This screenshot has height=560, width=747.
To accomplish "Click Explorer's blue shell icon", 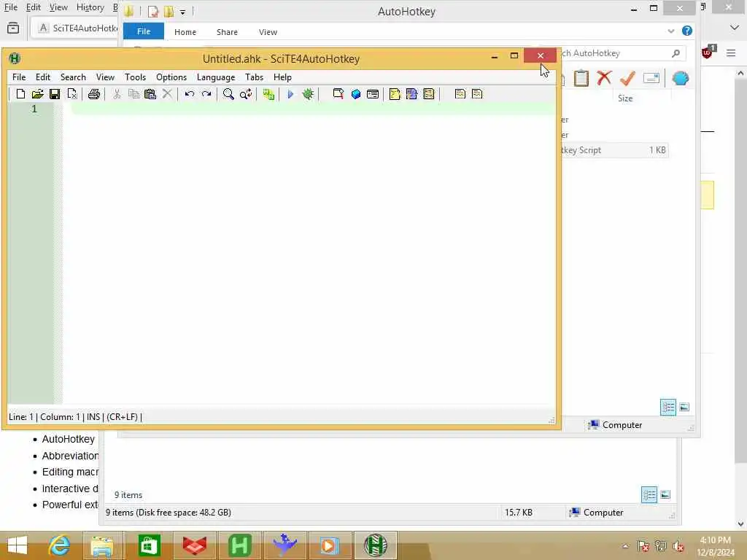I will [x=681, y=78].
